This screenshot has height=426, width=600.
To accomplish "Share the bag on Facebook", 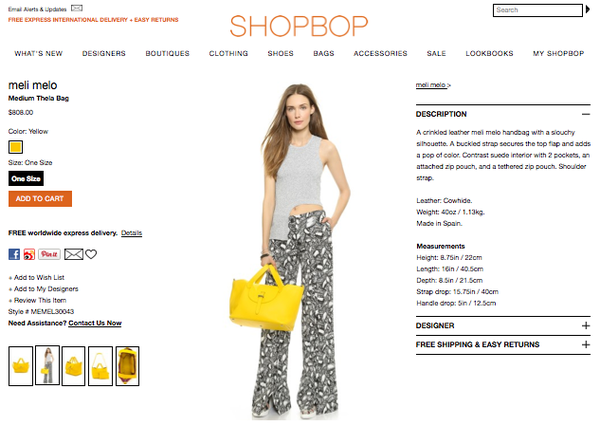I will click(x=14, y=254).
